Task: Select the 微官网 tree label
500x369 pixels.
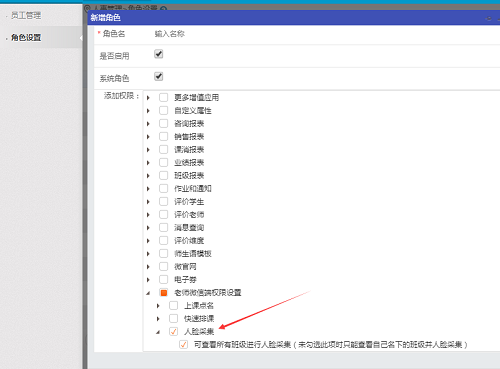Action: pos(185,266)
